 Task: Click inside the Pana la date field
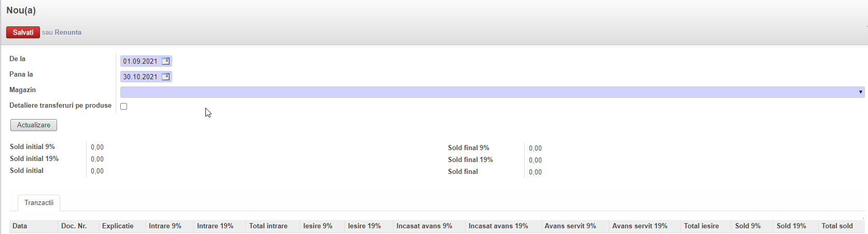140,77
